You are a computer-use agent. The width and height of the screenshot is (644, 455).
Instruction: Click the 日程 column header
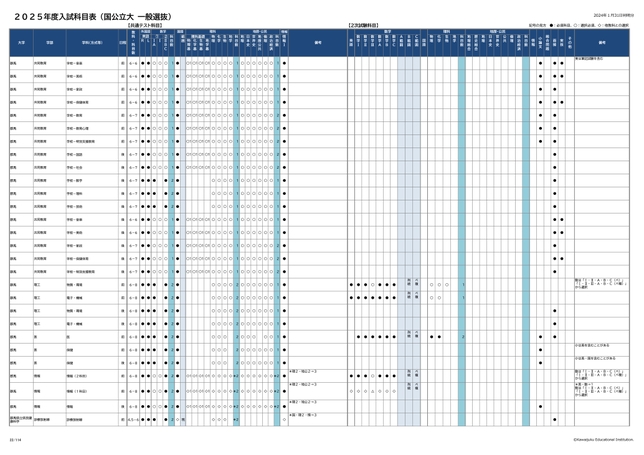click(x=122, y=43)
